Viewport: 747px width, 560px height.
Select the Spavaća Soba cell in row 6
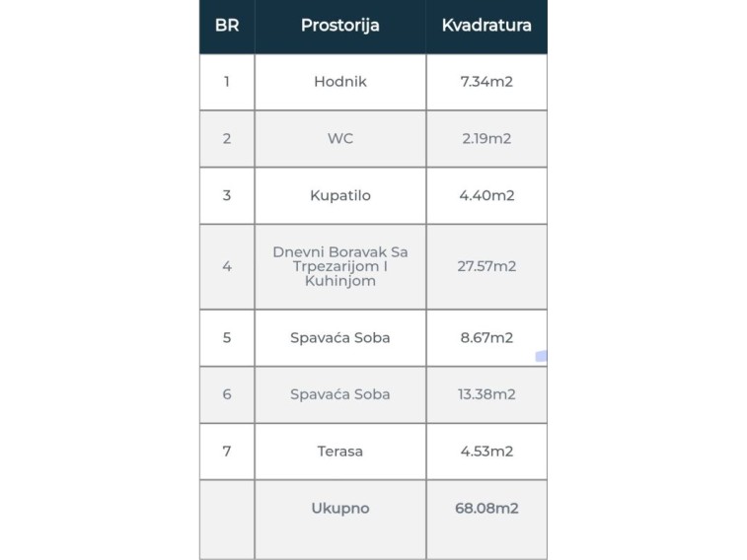pyautogui.click(x=339, y=394)
